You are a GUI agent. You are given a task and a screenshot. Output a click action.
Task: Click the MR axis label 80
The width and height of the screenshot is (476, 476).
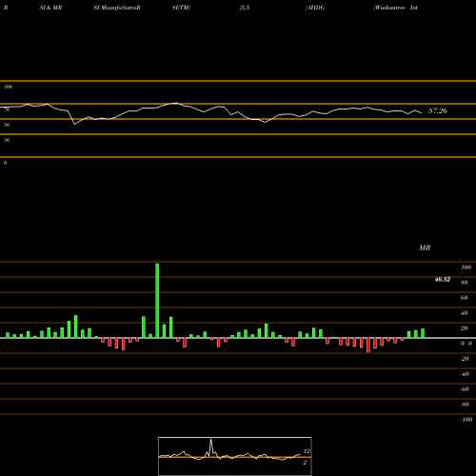coord(464,283)
